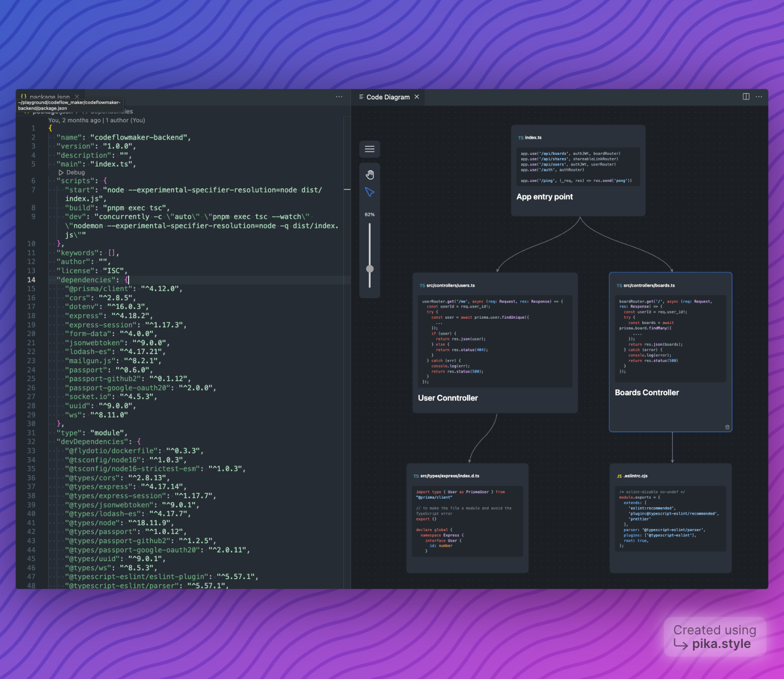Screen dimensions: 784x679
Task: Close the package.json tab
Action: click(x=77, y=97)
